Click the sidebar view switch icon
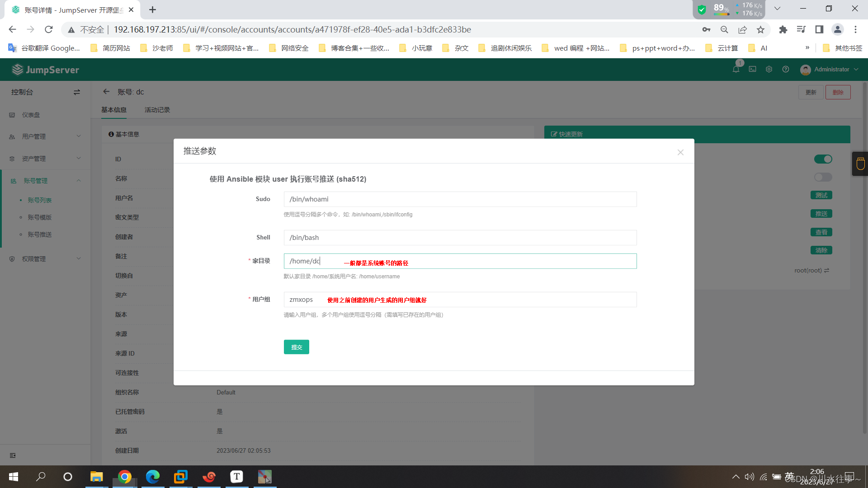The width and height of the screenshot is (868, 488). pyautogui.click(x=77, y=92)
